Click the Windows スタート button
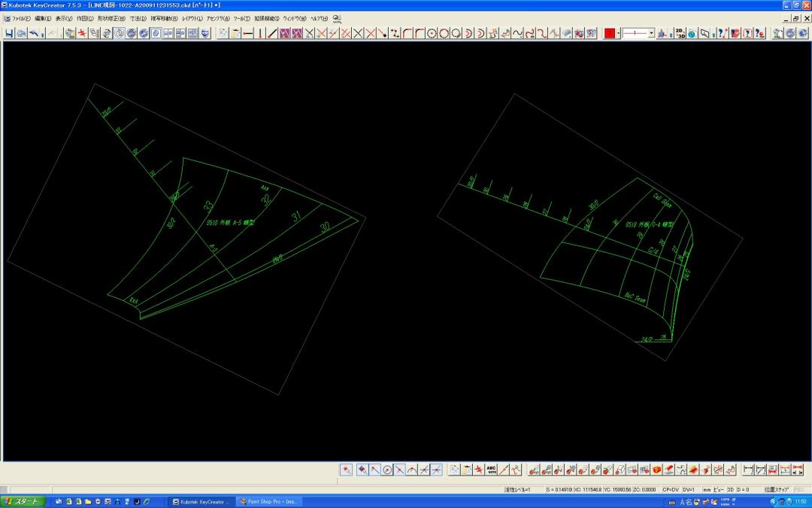Screen dimensions: 812x508 click(23, 501)
